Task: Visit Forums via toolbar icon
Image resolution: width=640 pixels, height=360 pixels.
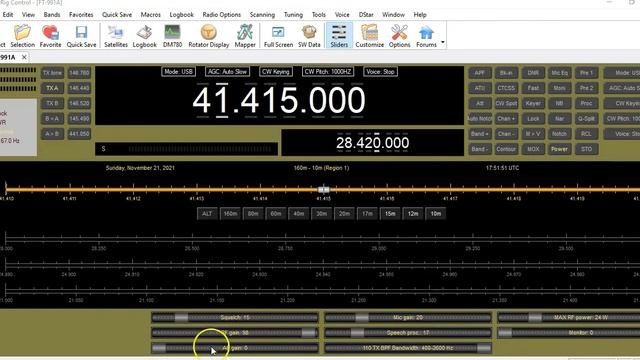Action: (x=426, y=36)
